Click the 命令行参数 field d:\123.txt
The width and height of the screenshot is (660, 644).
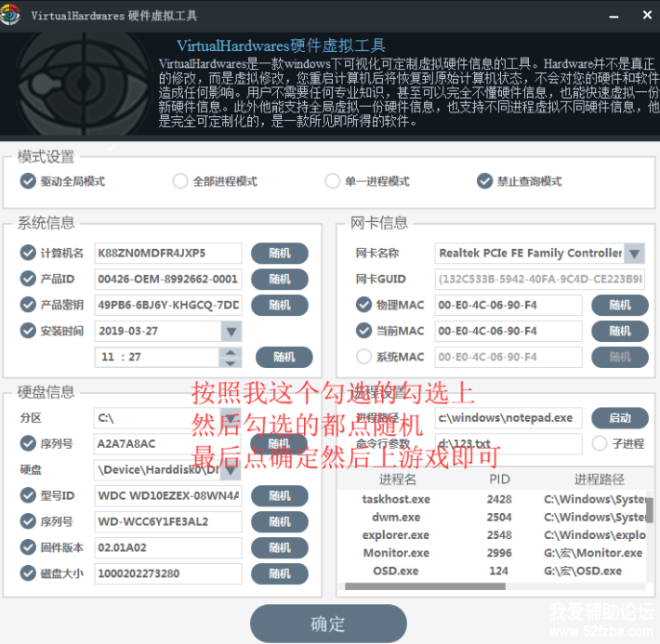(508, 443)
